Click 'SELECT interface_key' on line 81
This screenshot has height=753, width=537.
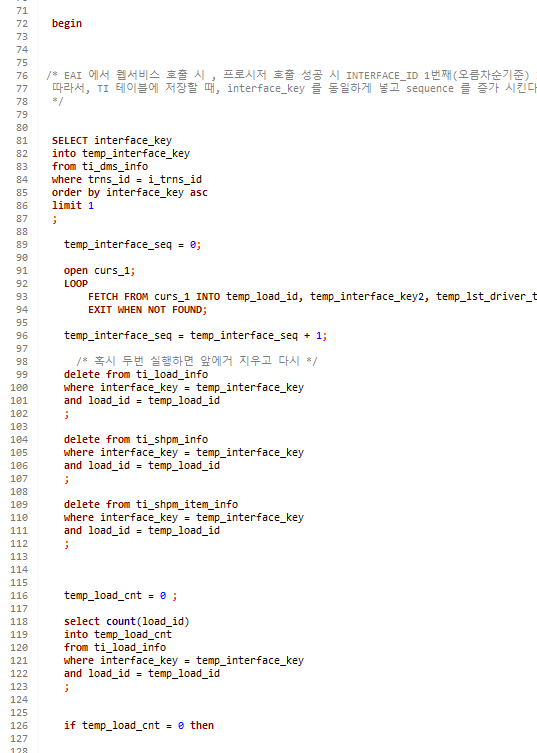click(112, 141)
